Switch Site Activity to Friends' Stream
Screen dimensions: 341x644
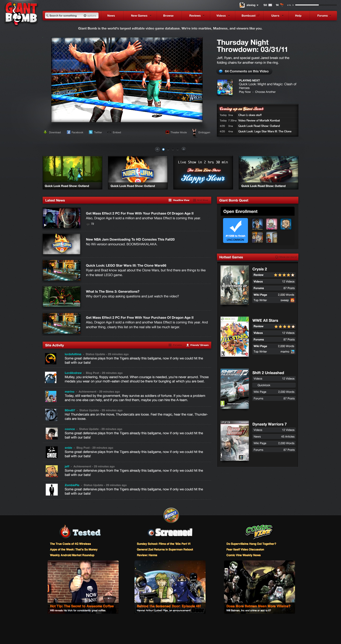(197, 345)
